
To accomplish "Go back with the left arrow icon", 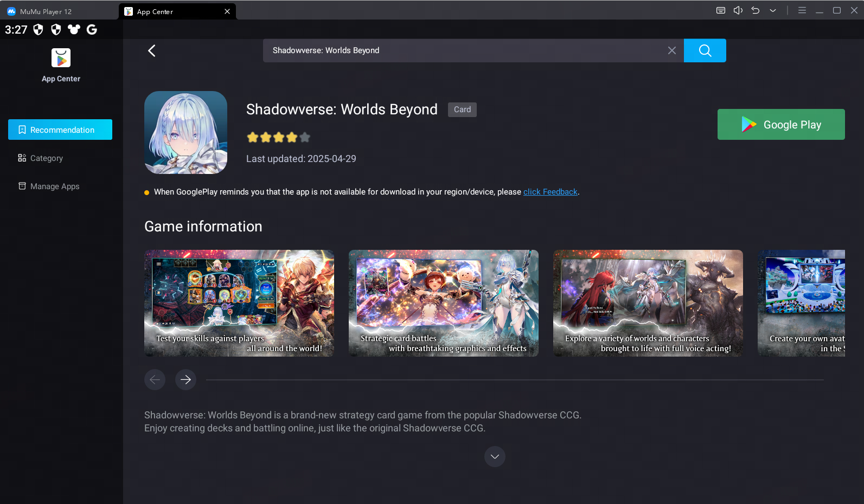I will click(152, 50).
